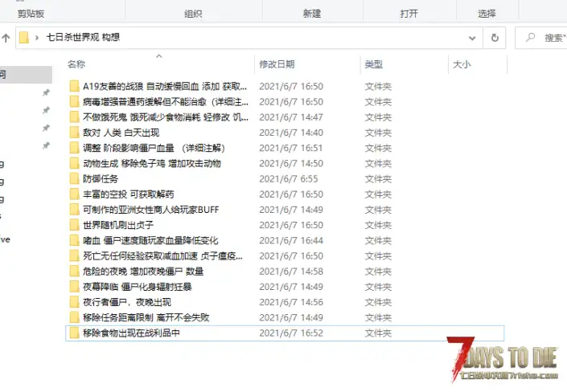Click the folder icon for 防御任务
This screenshot has width=567, height=392.
pos(74,178)
